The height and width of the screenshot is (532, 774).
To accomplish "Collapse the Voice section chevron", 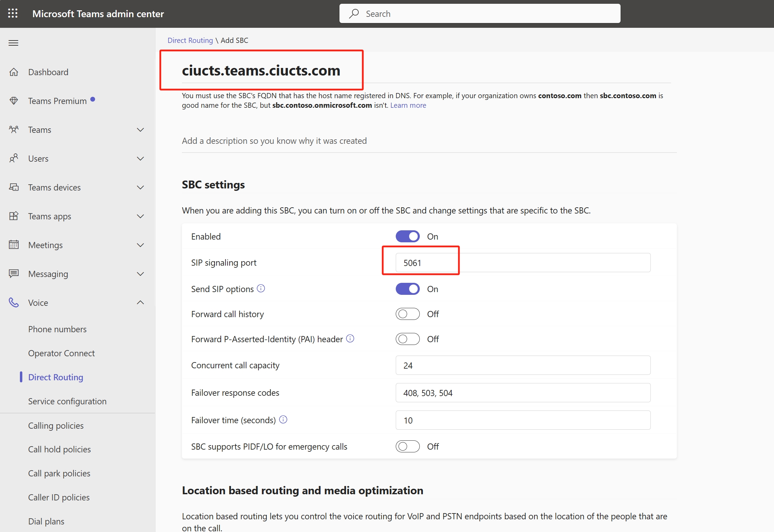I will tap(140, 302).
